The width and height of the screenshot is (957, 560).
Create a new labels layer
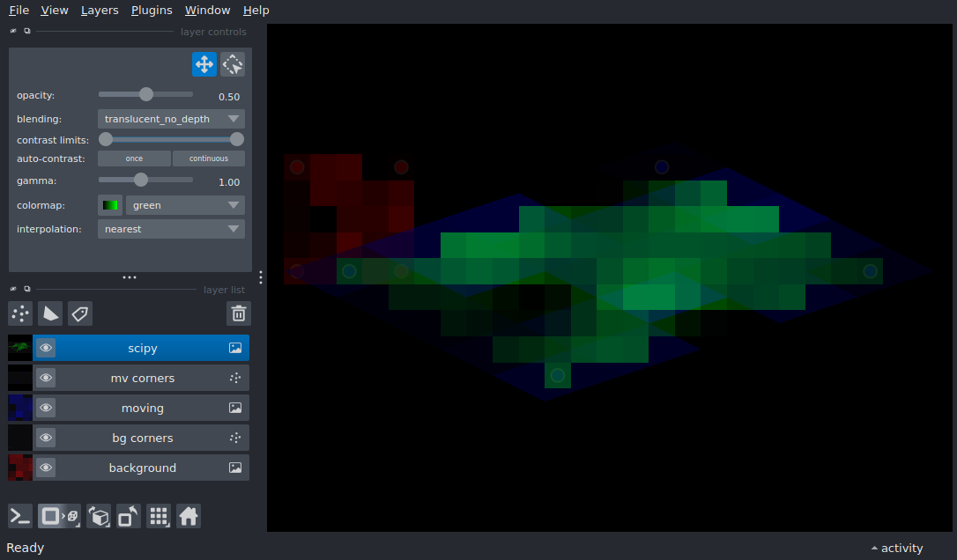[x=80, y=313]
